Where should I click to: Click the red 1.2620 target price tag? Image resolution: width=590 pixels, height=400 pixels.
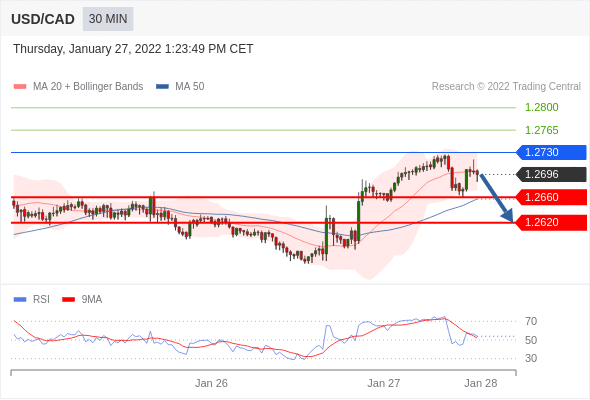pos(551,222)
